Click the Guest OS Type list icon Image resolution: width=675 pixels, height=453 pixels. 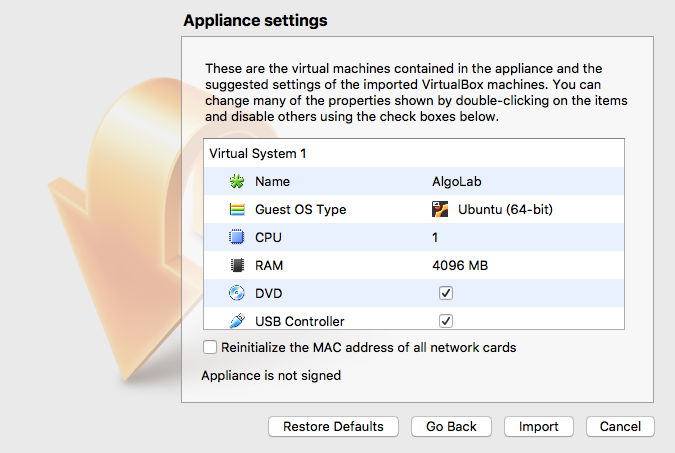pyautogui.click(x=237, y=209)
